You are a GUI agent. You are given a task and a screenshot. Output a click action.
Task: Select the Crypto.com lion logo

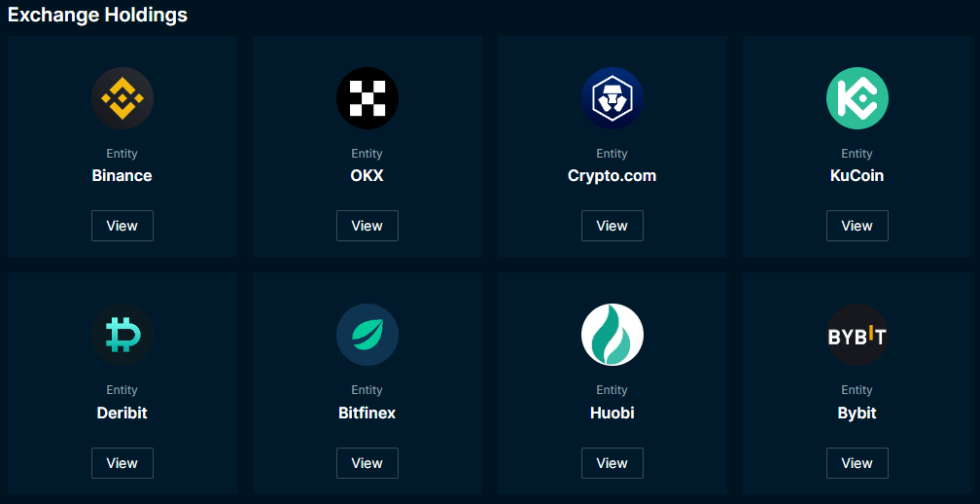pyautogui.click(x=612, y=98)
